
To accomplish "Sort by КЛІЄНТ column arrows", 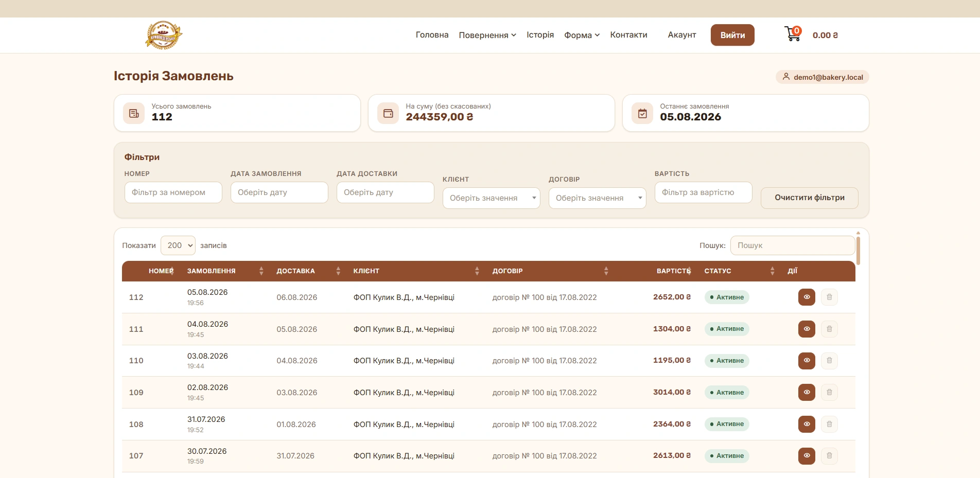I will (x=477, y=271).
